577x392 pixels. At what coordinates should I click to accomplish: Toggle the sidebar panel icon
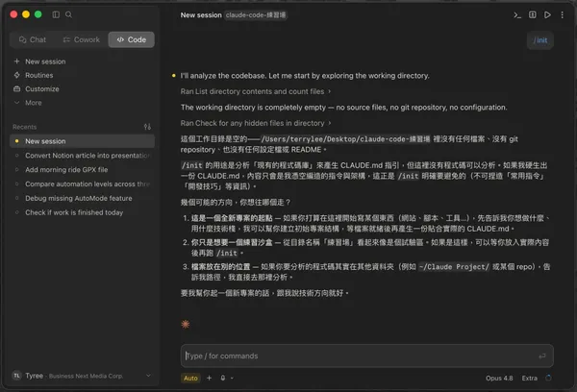click(x=56, y=14)
